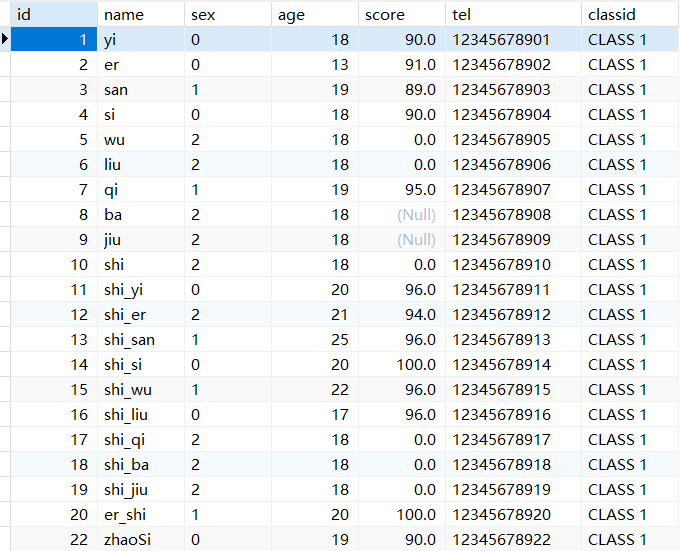Select sex value 2 in wu's row

228,140
